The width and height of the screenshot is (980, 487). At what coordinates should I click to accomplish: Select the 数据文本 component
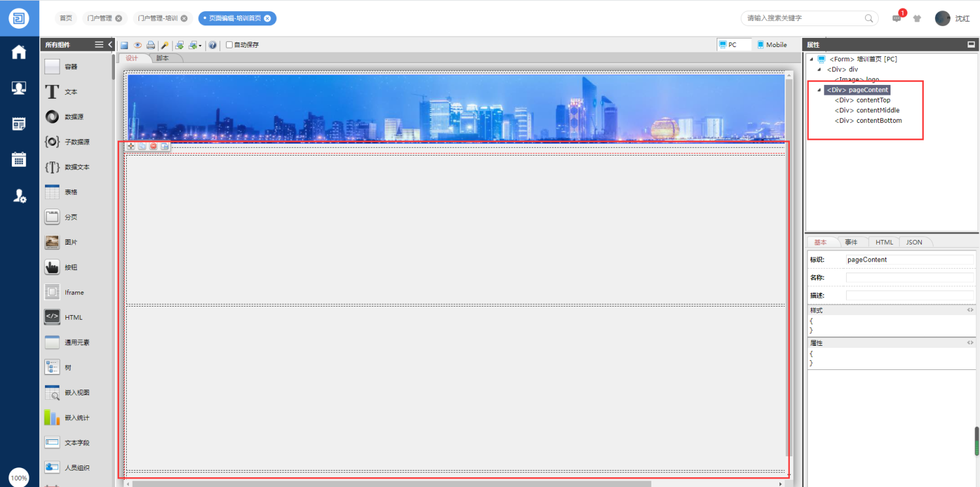point(76,167)
